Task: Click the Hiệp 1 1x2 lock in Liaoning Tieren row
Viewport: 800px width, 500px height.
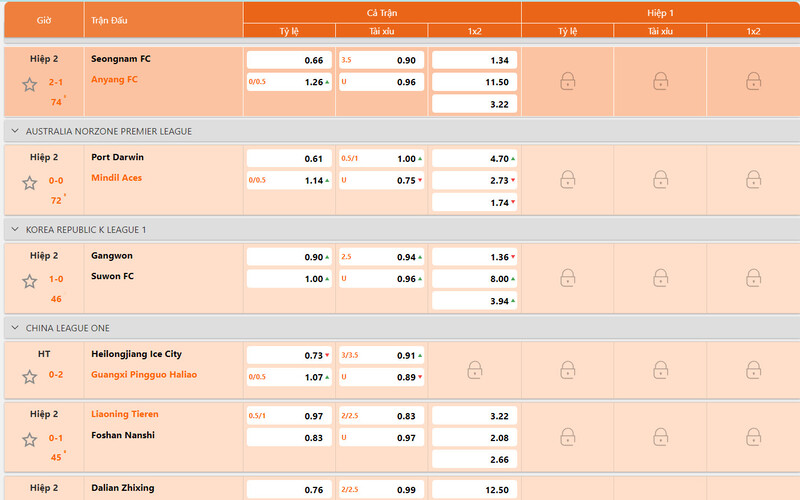Action: click(753, 437)
